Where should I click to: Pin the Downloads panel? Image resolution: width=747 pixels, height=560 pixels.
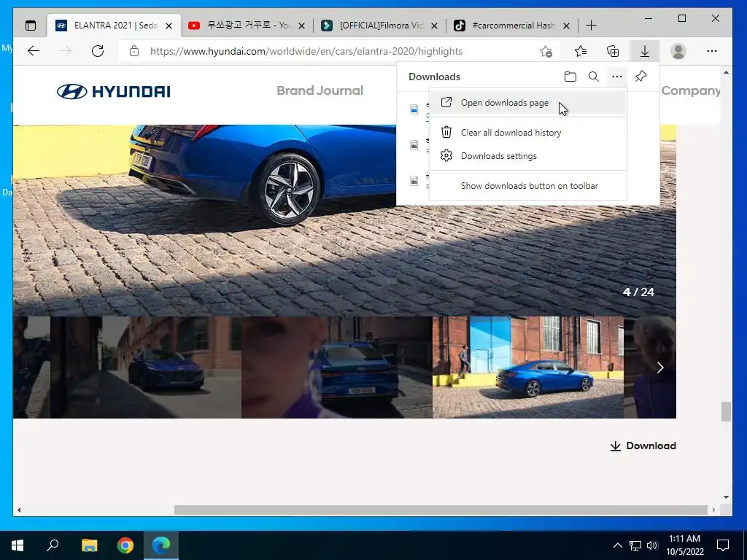640,77
